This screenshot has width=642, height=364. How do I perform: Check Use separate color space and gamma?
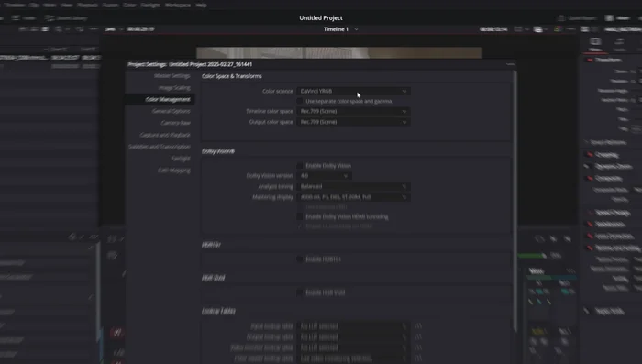click(x=300, y=101)
